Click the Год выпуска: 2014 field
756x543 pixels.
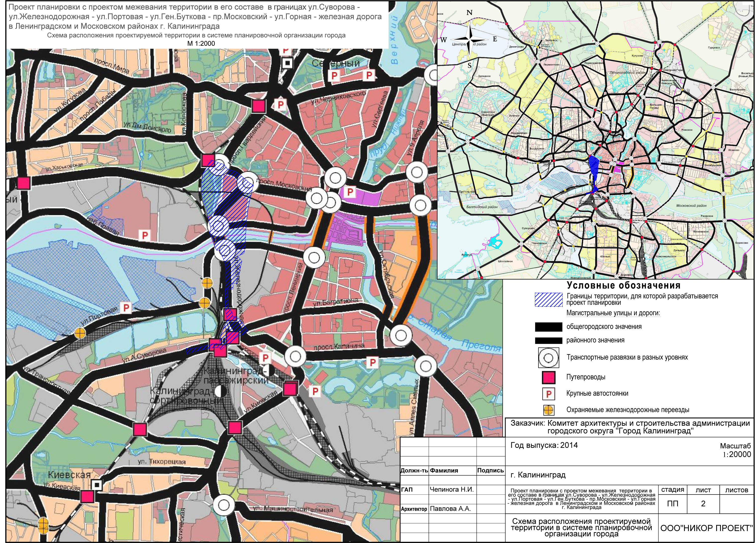click(544, 445)
